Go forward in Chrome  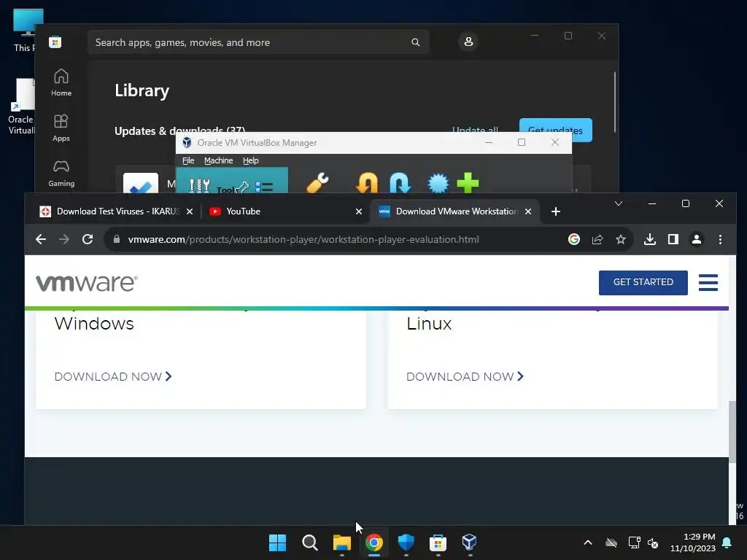pos(64,239)
